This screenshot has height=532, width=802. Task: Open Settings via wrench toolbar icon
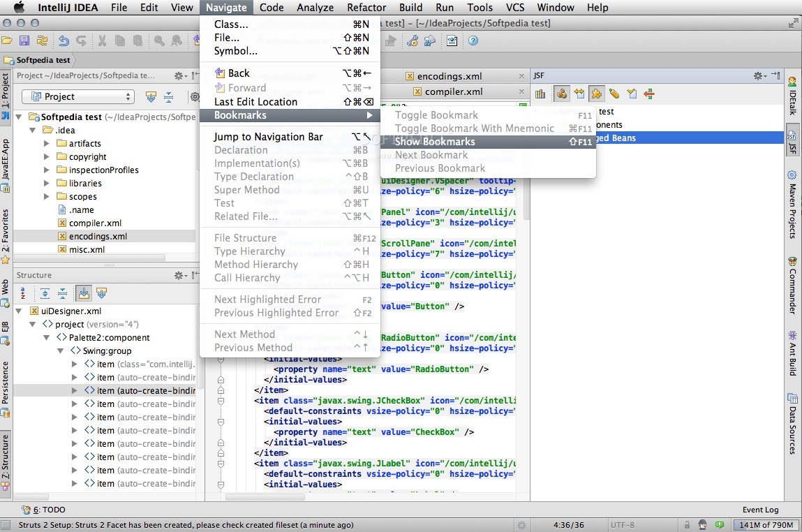coord(413,40)
